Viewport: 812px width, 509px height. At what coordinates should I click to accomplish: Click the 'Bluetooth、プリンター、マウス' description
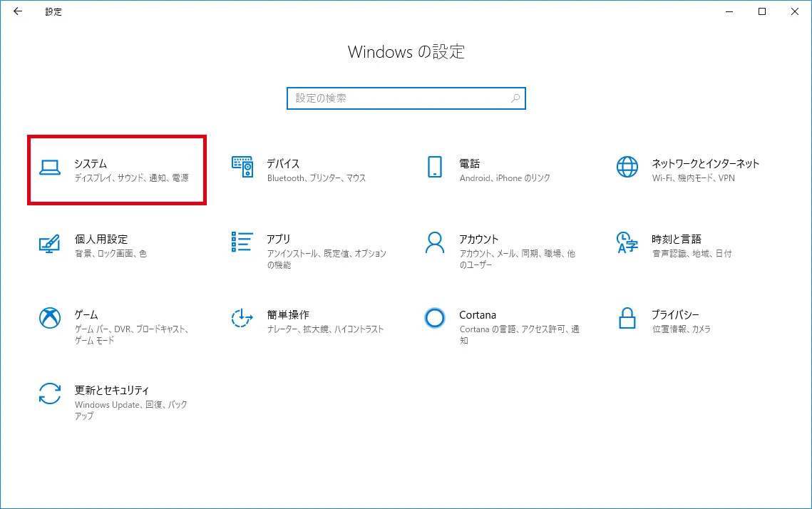pyautogui.click(x=317, y=178)
